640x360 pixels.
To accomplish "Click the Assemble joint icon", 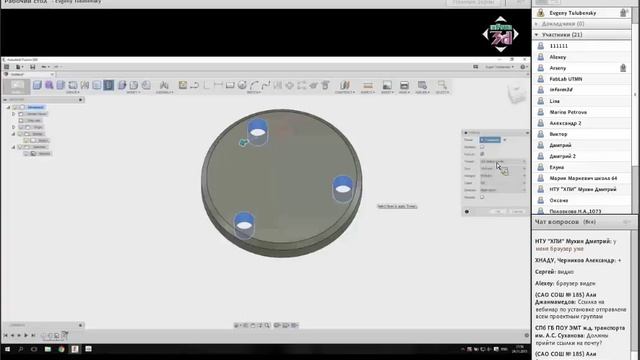I will point(164,84).
